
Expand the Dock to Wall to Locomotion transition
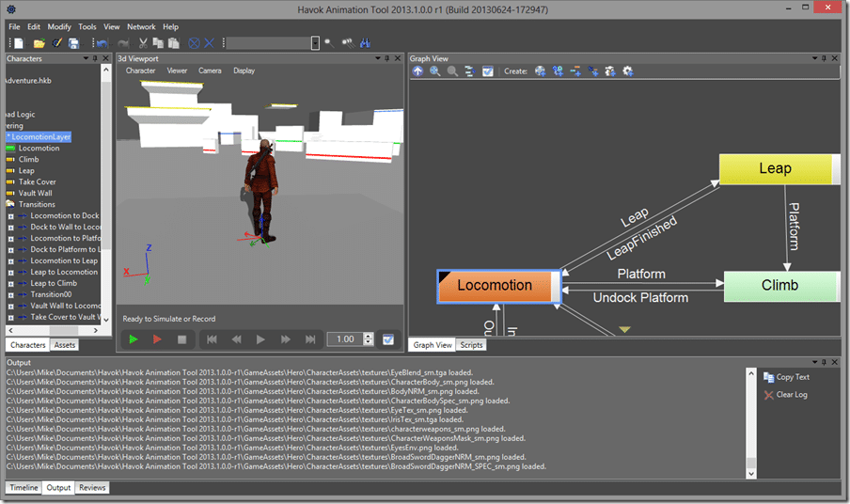pos(10,228)
